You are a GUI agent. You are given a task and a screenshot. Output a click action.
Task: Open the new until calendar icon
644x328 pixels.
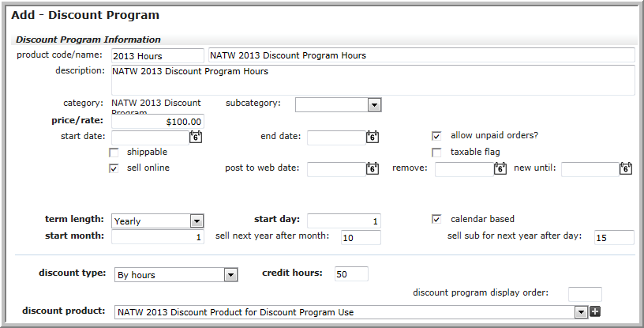coord(626,168)
